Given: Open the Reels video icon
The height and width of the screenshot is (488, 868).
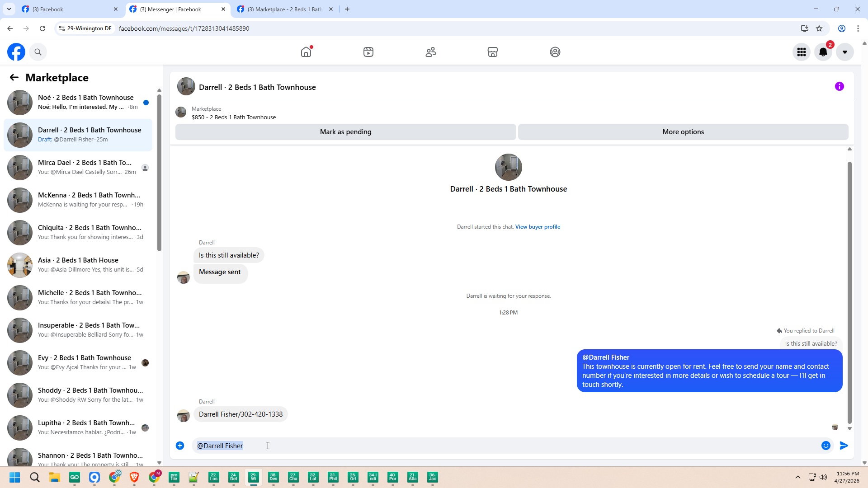Looking at the screenshot, I should click(x=368, y=52).
